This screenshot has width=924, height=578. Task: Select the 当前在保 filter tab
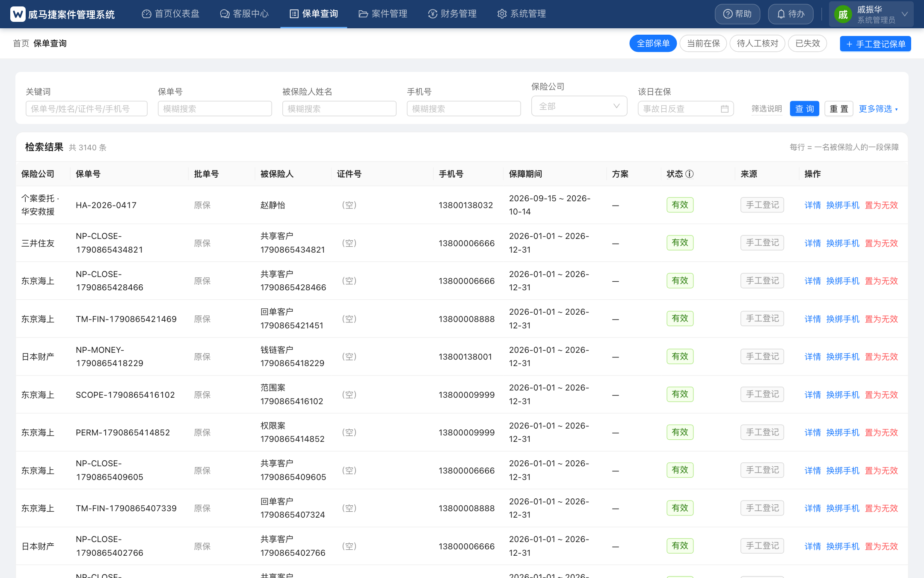pyautogui.click(x=703, y=43)
